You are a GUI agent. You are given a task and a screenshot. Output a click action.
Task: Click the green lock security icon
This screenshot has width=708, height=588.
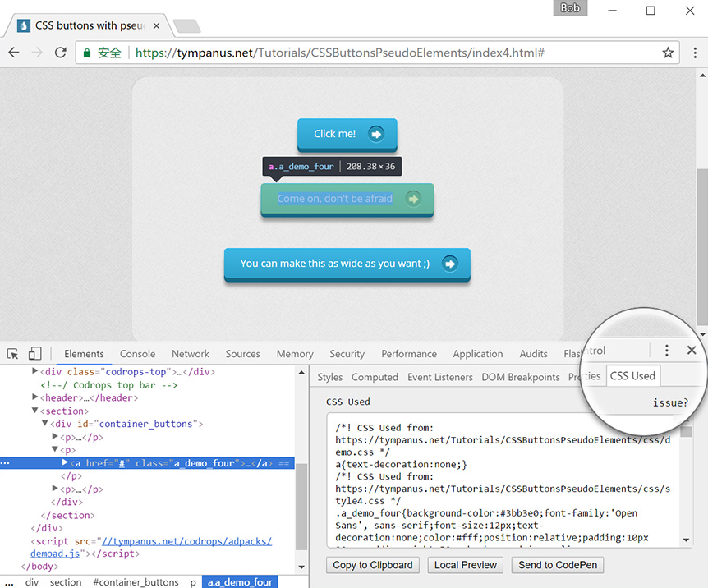pyautogui.click(x=87, y=53)
